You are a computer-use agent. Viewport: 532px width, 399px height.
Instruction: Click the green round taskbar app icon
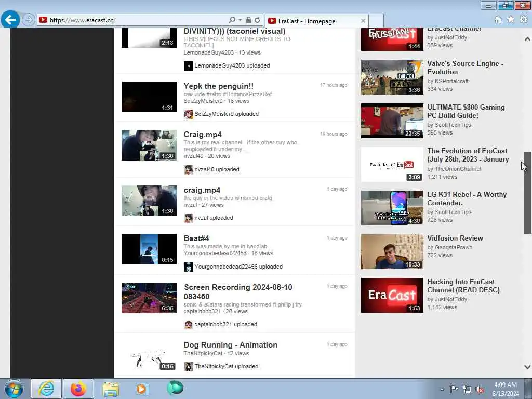tap(175, 388)
